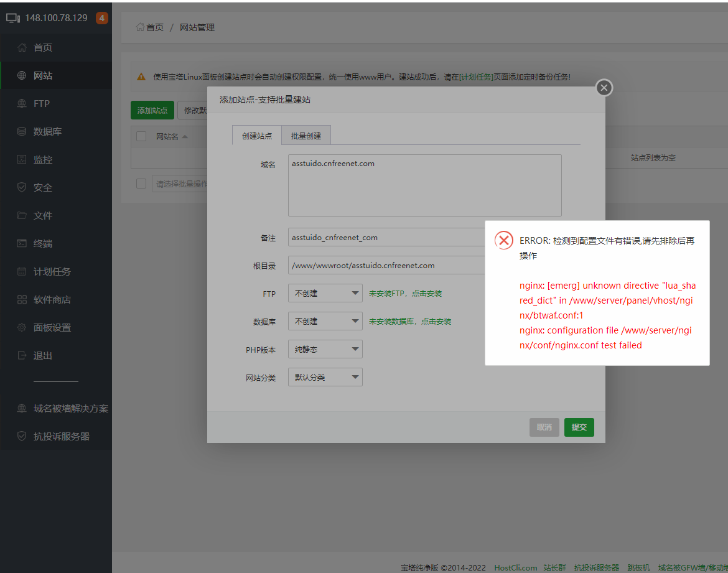Open the [计划任务] link in the notice

[476, 77]
